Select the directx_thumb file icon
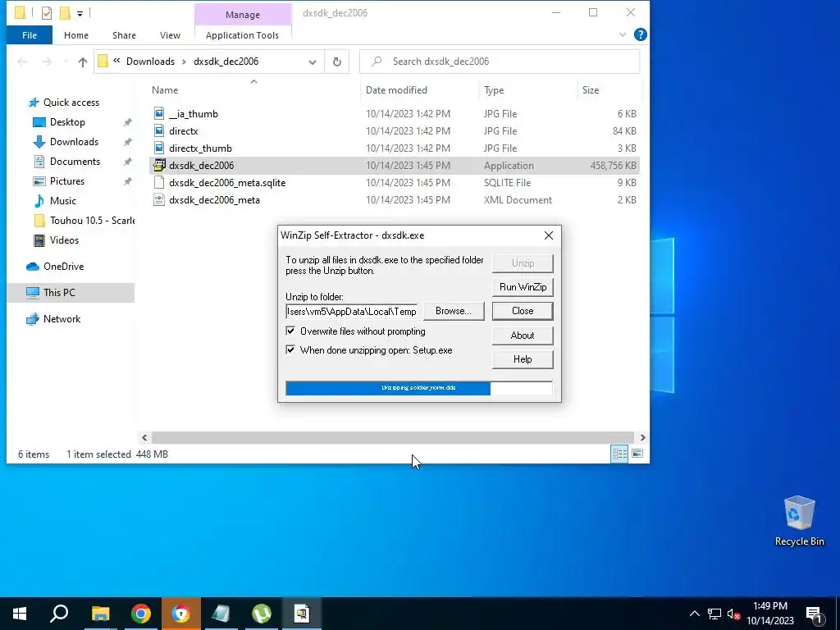840x630 pixels. click(159, 148)
